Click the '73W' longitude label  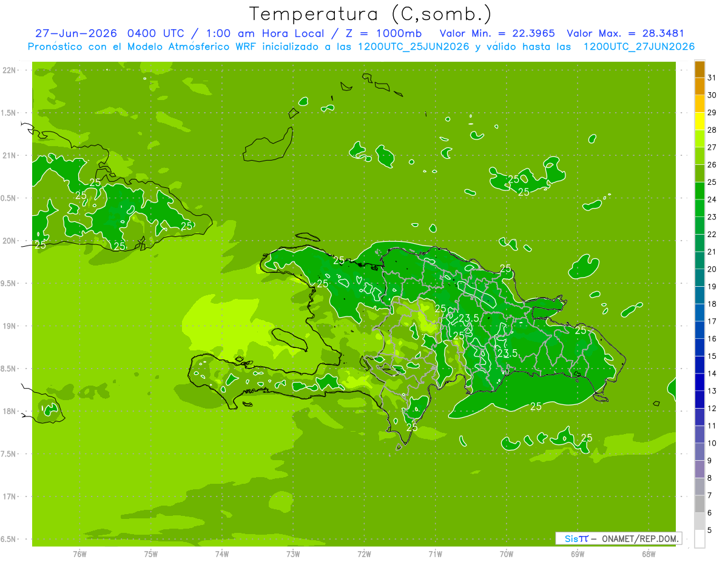pos(293,554)
